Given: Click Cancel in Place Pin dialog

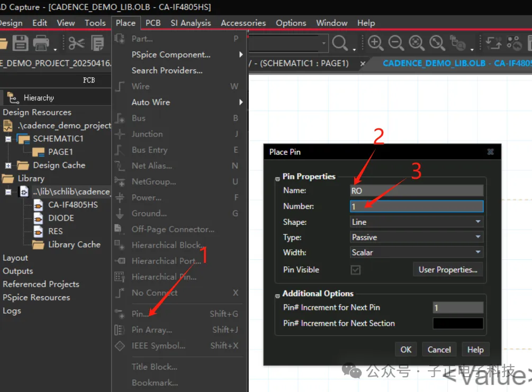Looking at the screenshot, I should [439, 350].
